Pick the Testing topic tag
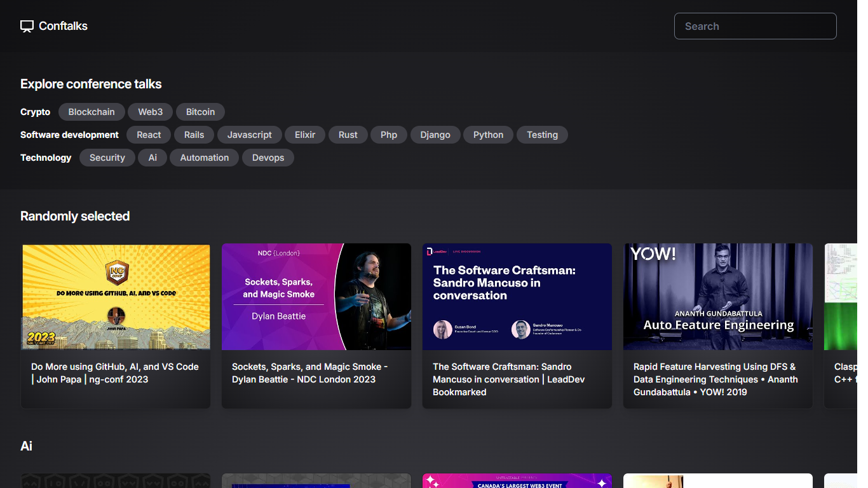This screenshot has width=868, height=488. tap(542, 135)
